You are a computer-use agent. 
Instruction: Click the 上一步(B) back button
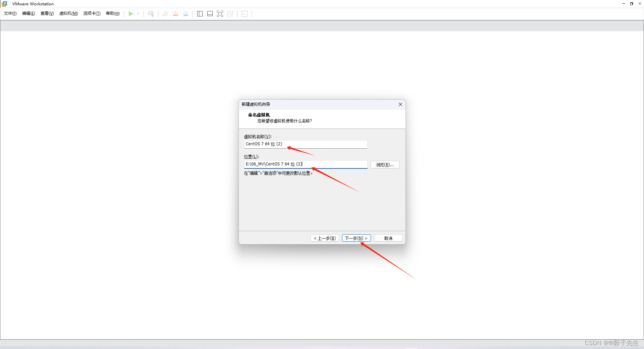tap(325, 238)
